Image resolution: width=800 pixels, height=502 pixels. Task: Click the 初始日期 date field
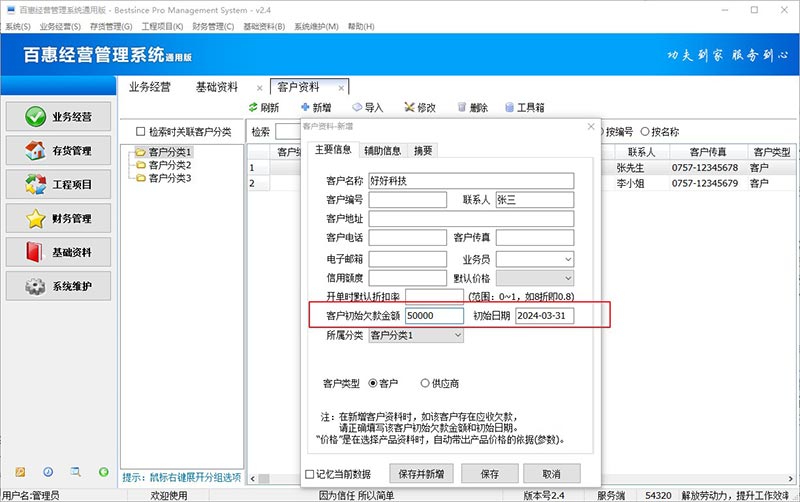click(544, 316)
